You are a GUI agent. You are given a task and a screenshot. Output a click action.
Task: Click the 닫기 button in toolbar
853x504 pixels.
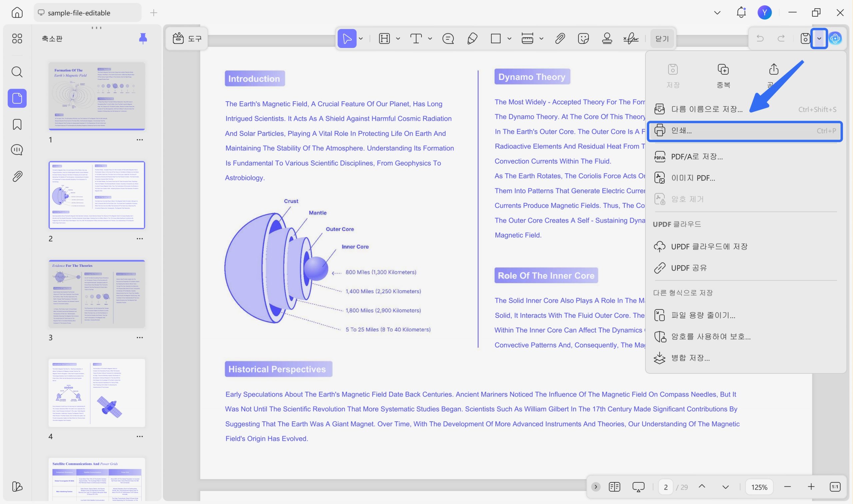tap(662, 38)
